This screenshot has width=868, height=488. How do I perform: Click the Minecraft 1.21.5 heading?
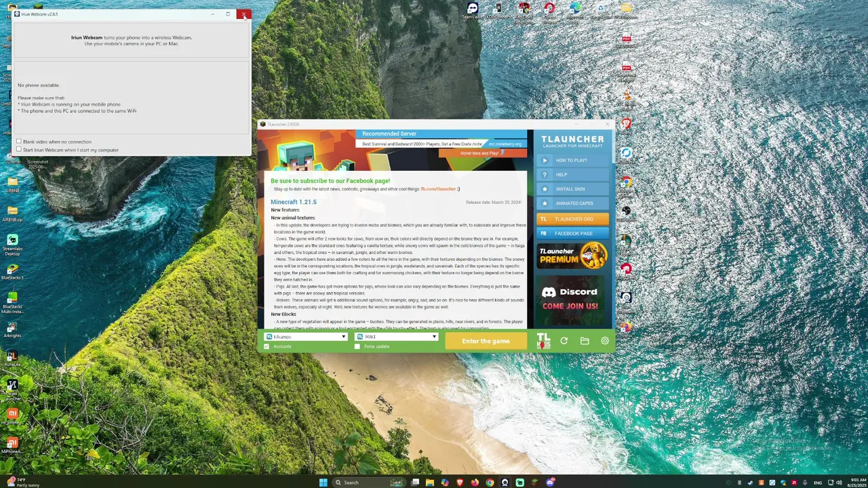tap(294, 202)
